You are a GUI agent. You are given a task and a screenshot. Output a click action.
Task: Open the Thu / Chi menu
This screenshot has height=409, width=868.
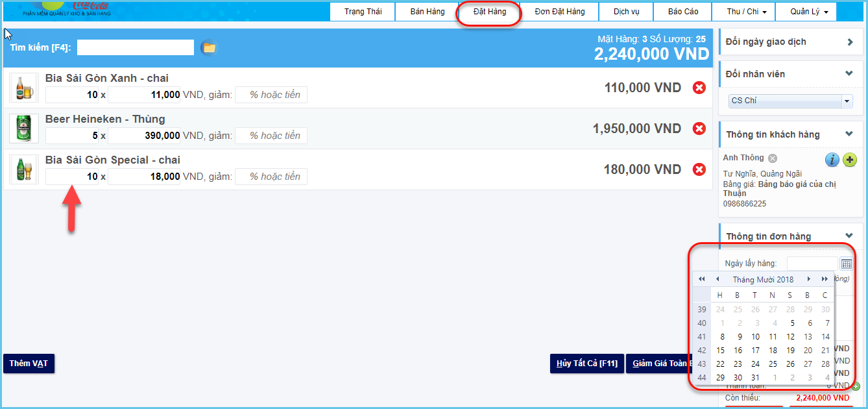pyautogui.click(x=742, y=12)
